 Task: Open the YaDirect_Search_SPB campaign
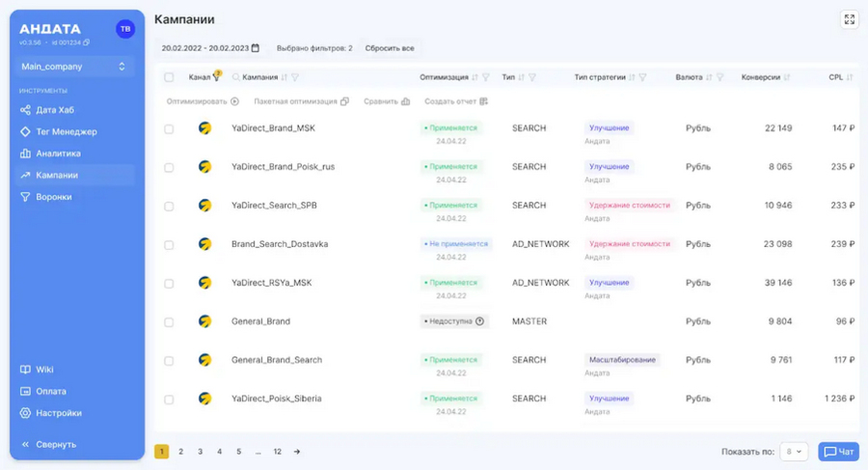pyautogui.click(x=274, y=205)
